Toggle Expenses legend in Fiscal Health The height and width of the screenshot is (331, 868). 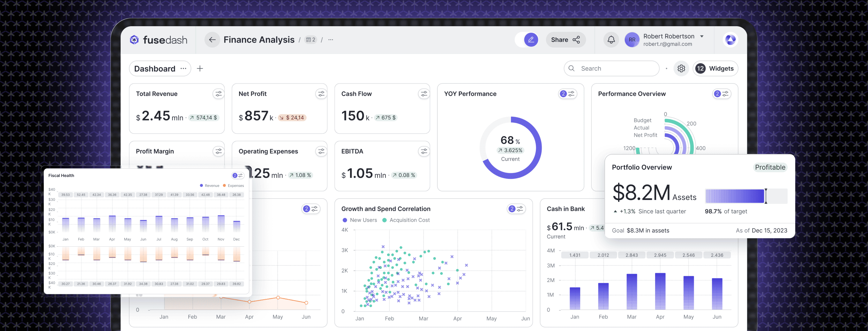pos(233,186)
